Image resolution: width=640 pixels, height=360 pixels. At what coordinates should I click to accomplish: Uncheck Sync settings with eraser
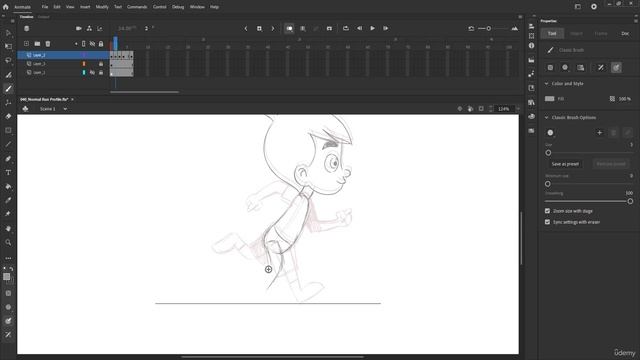coord(547,222)
